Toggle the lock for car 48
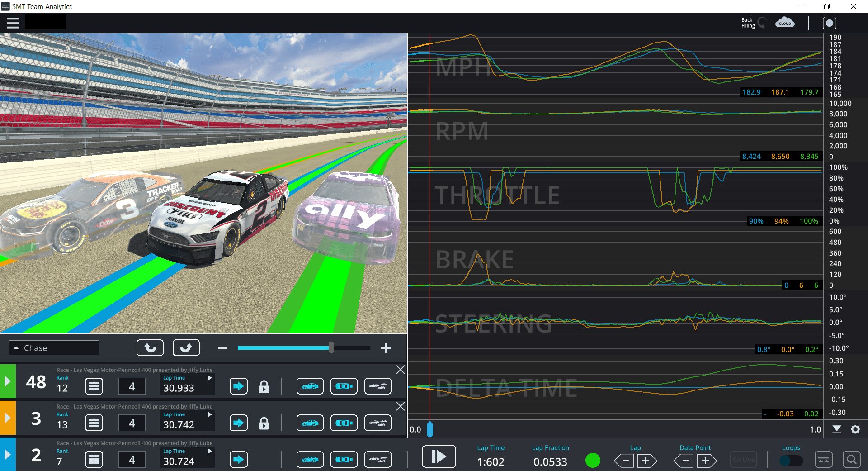868x471 pixels. pyautogui.click(x=264, y=386)
